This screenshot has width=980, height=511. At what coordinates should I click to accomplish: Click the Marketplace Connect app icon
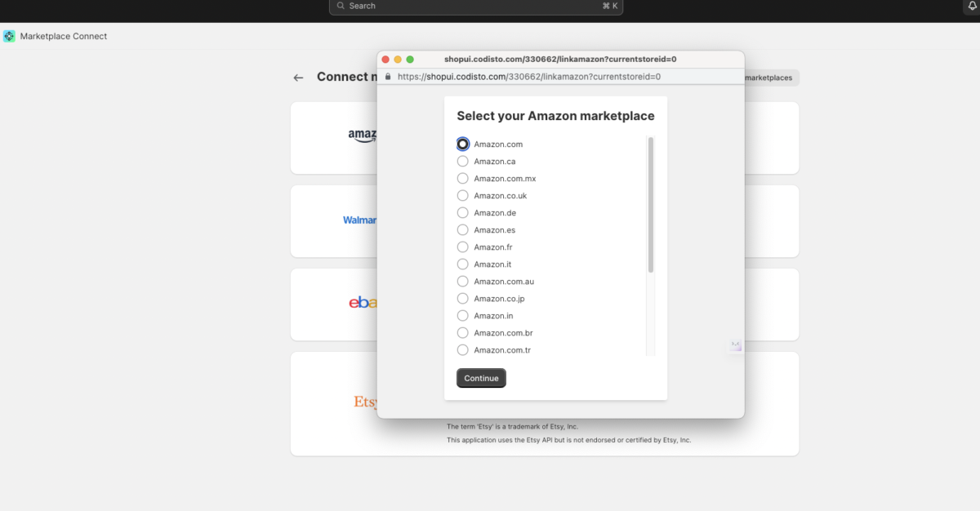tap(9, 36)
